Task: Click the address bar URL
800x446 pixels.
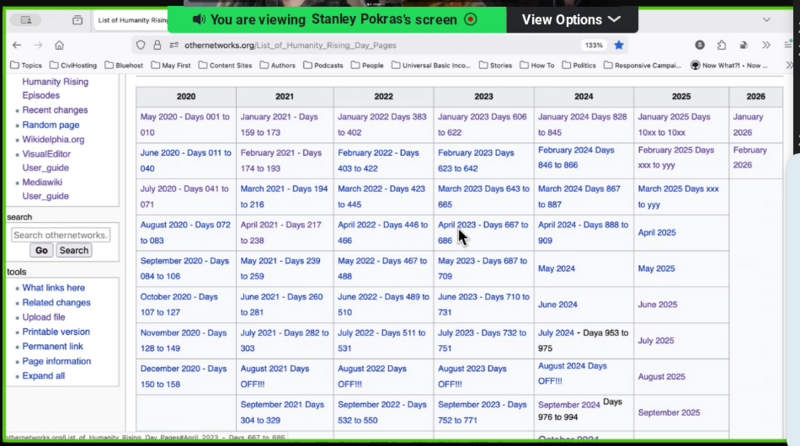Action: pyautogui.click(x=290, y=45)
